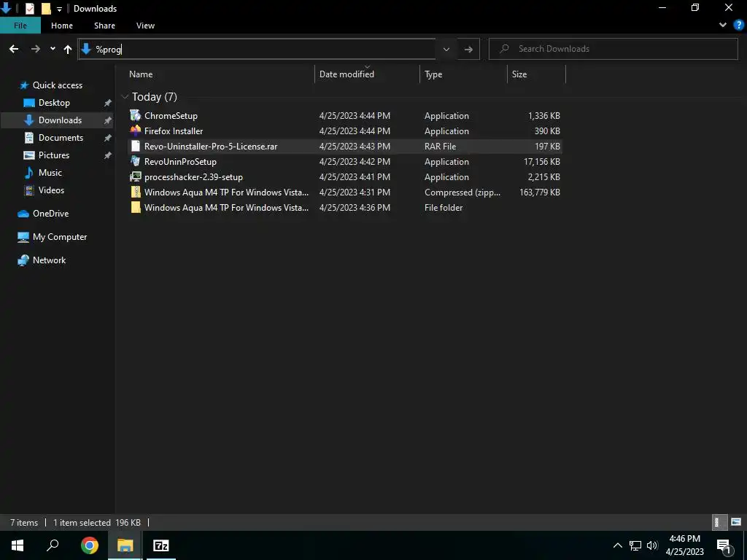This screenshot has width=747, height=560.
Task: Click the 17,156 KB size cell
Action: (x=542, y=162)
